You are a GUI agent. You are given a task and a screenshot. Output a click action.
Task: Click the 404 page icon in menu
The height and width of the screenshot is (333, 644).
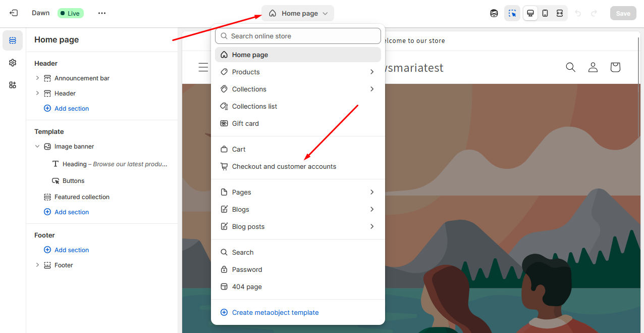coord(224,287)
